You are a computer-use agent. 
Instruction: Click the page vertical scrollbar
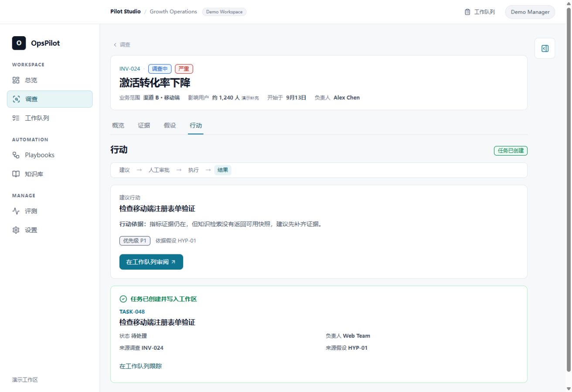(x=568, y=189)
